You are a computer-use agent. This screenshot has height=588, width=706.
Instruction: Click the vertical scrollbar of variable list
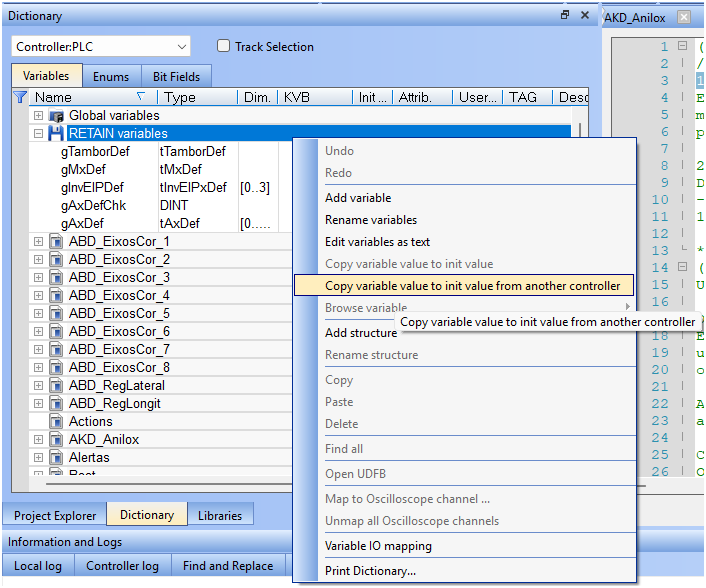(x=579, y=130)
